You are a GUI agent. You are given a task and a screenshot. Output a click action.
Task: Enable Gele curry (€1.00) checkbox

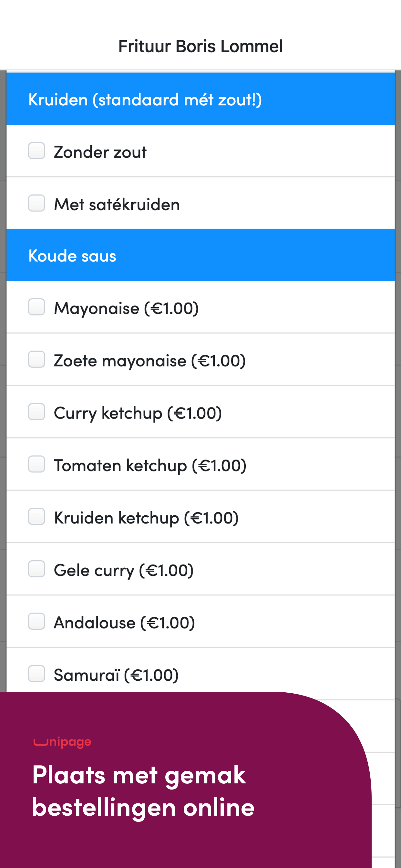36,569
